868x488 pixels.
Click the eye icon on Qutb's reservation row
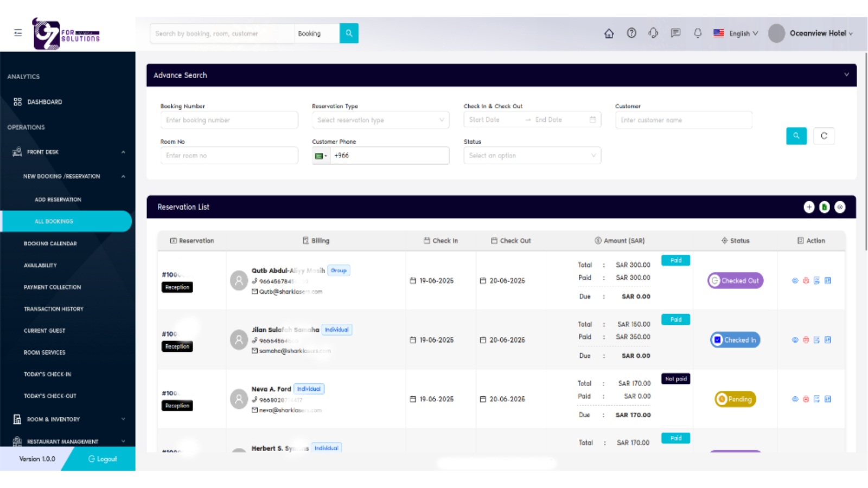[x=794, y=280]
